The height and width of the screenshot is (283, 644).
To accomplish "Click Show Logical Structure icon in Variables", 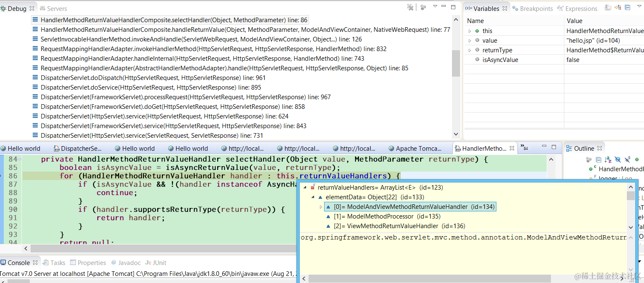I will pyautogui.click(x=618, y=8).
